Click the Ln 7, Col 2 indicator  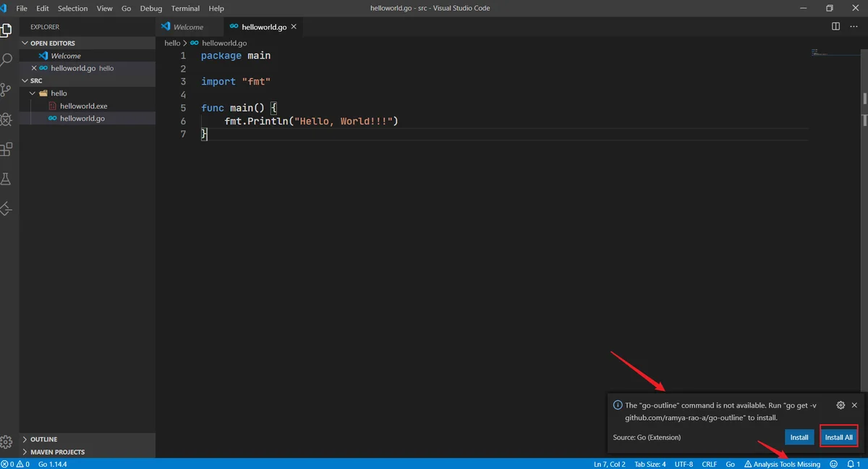click(x=610, y=464)
